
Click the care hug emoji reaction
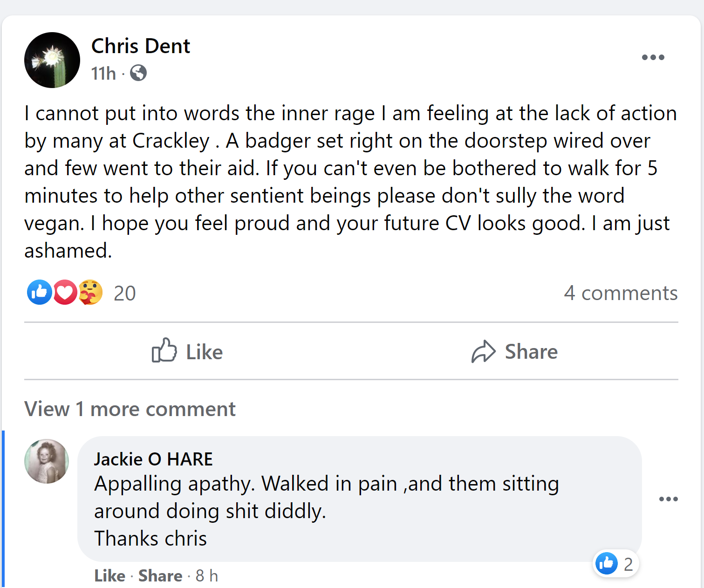(90, 293)
